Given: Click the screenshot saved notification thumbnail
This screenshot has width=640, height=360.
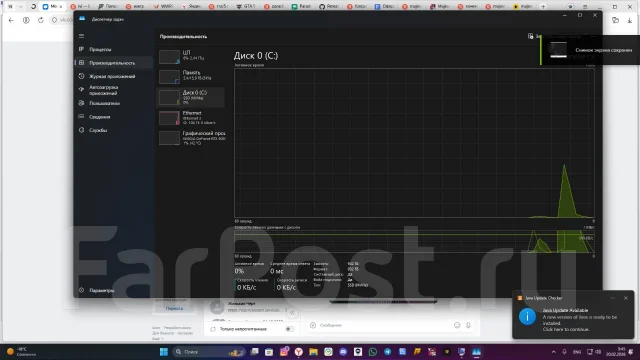Looking at the screenshot, I should click(x=558, y=50).
